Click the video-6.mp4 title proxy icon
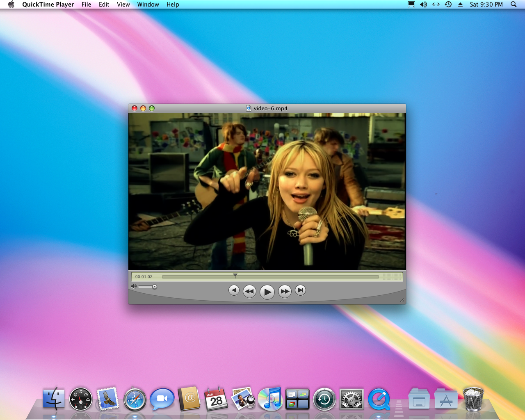 click(249, 108)
